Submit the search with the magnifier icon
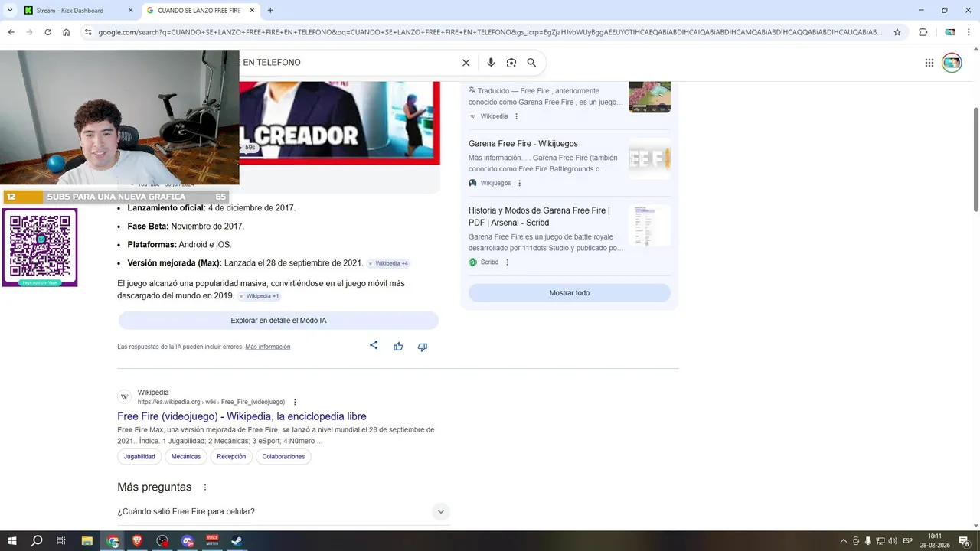The image size is (980, 551). (x=531, y=63)
